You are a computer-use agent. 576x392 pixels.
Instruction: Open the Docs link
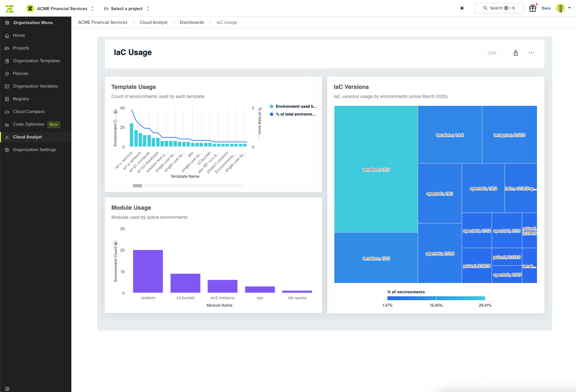[546, 8]
